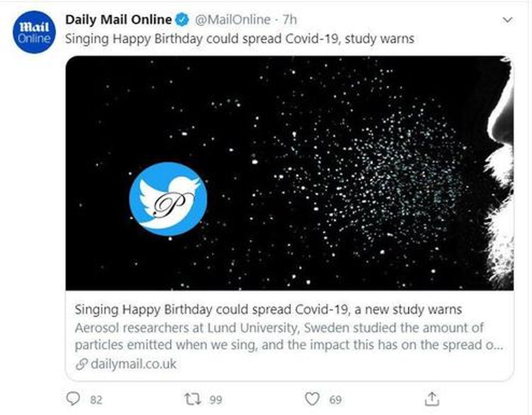Click the 7h tweet timestamp
Image resolution: width=532 pixels, height=415 pixels.
click(x=289, y=20)
